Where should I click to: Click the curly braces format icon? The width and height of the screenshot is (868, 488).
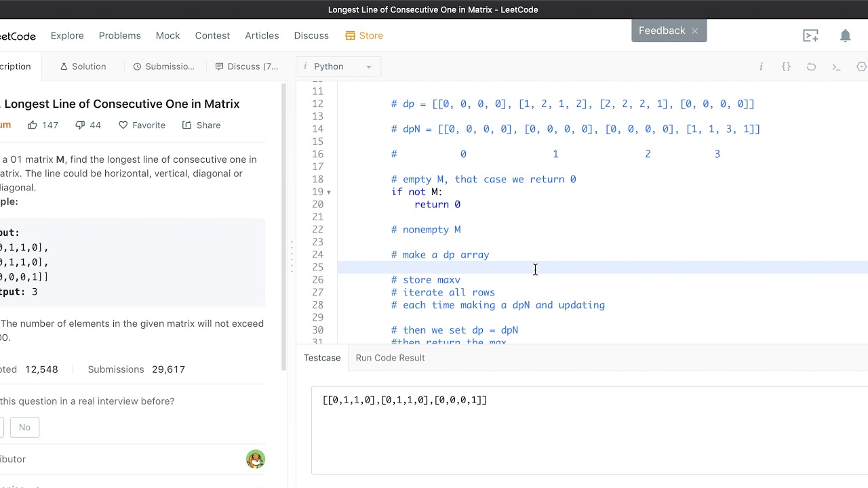(x=786, y=66)
